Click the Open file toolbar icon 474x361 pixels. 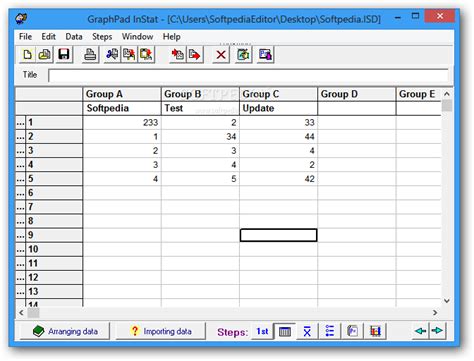point(45,55)
